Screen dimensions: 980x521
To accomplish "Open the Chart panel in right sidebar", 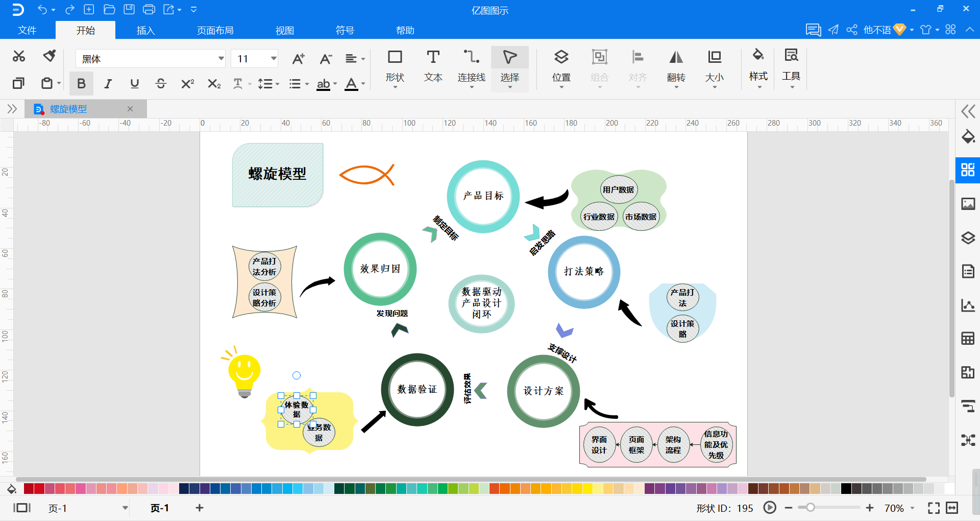I will pos(968,305).
